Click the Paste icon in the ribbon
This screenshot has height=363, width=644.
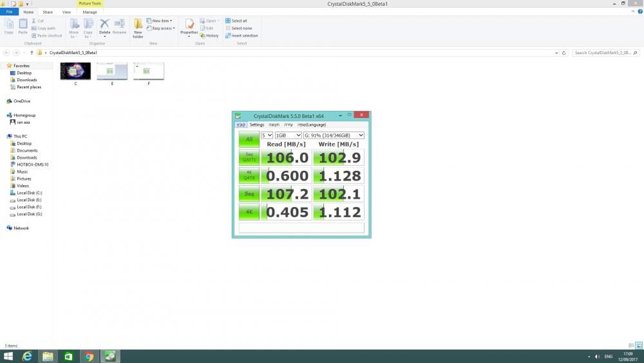(x=23, y=26)
